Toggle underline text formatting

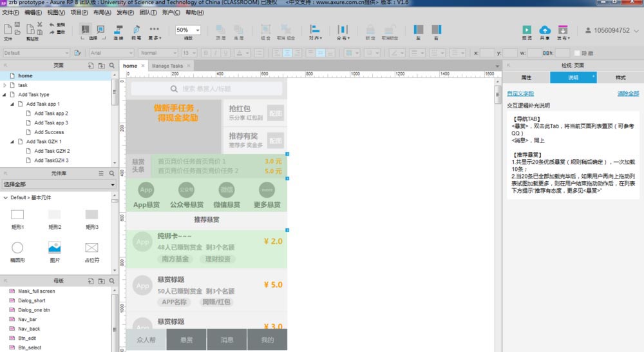tap(225, 53)
